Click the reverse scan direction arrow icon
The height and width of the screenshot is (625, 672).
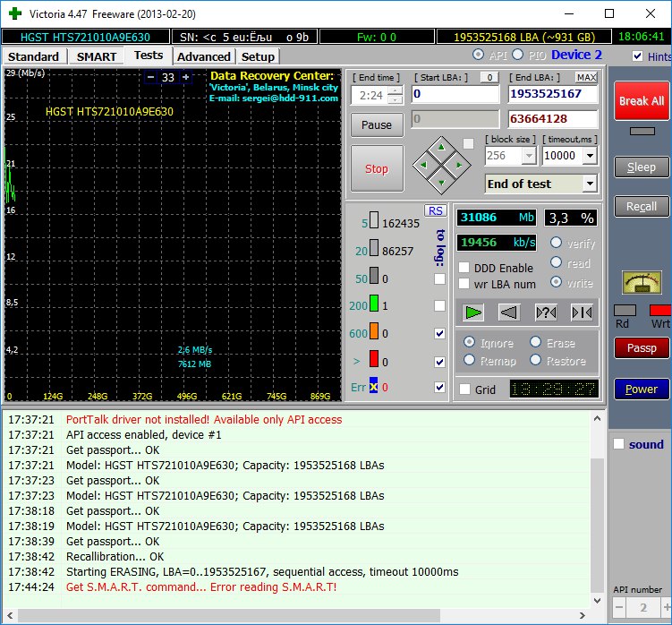509,312
